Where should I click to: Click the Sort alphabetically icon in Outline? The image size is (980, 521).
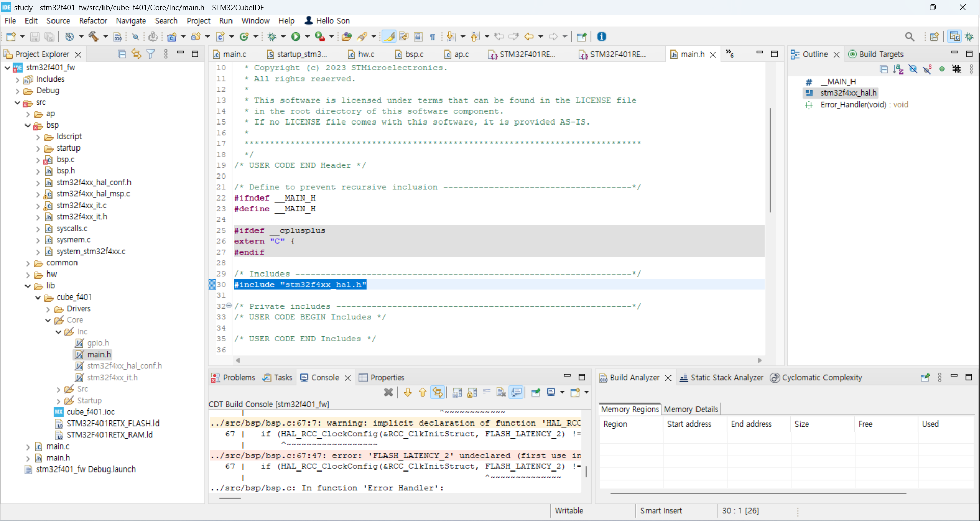pyautogui.click(x=898, y=69)
